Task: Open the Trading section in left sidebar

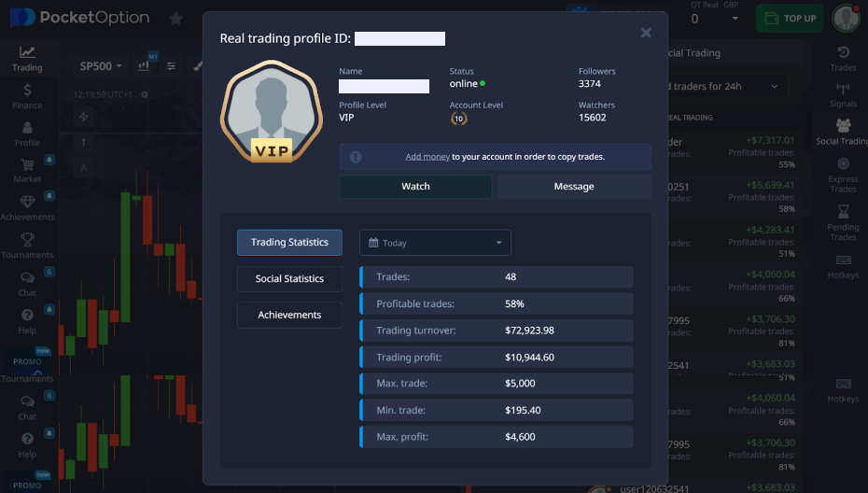Action: pyautogui.click(x=27, y=59)
